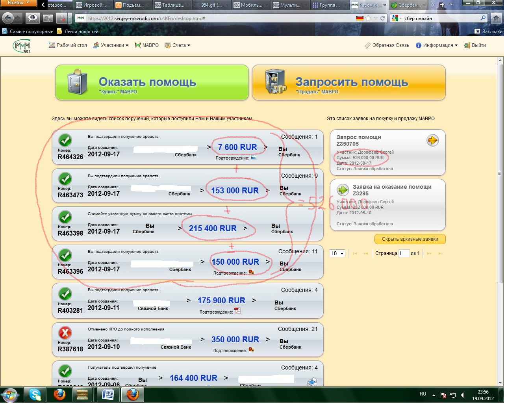Click the page number input field
This screenshot has height=416, width=532.
click(404, 253)
